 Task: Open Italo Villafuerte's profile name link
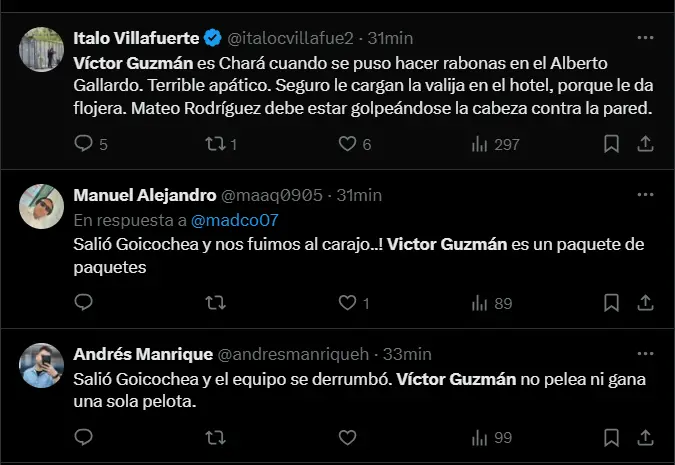[x=135, y=39]
